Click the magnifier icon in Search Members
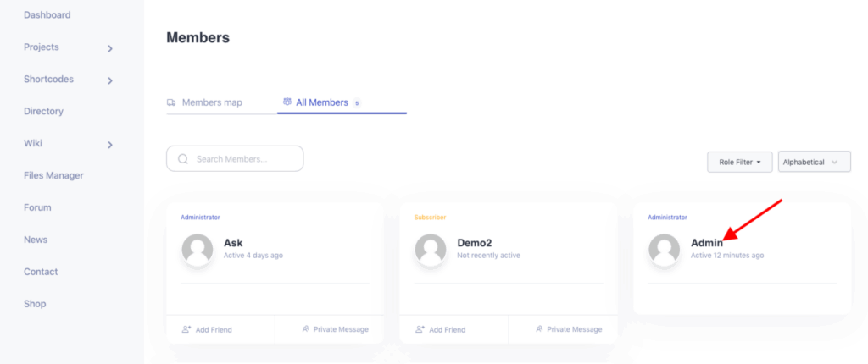868x364 pixels. point(183,159)
